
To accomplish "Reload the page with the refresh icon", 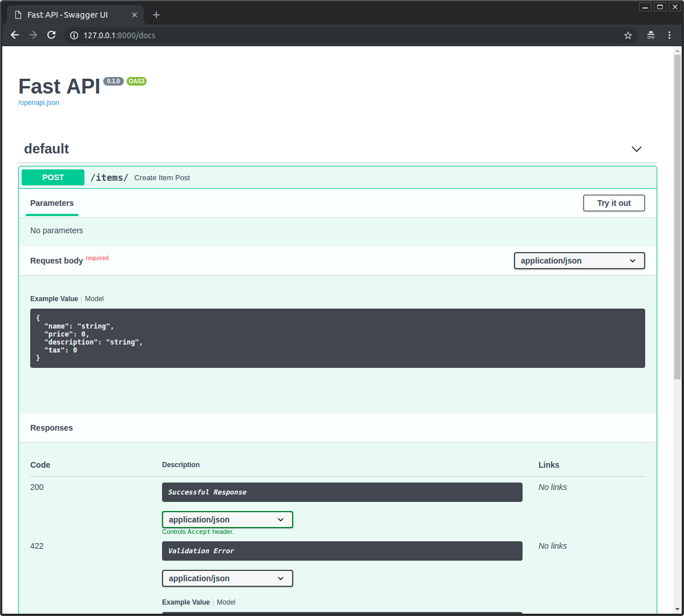I will pyautogui.click(x=51, y=35).
